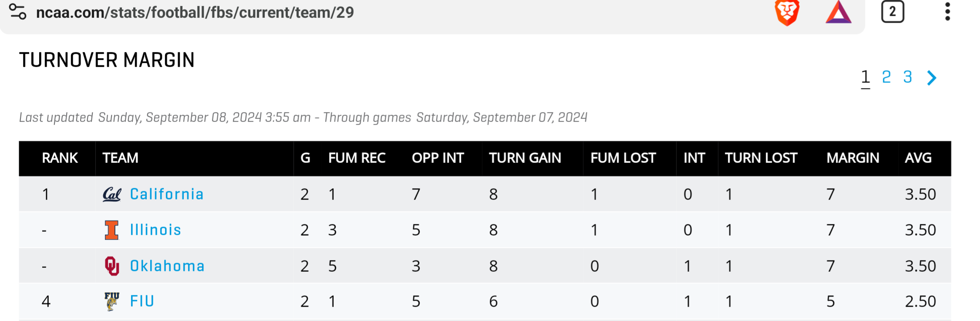Click the Oklahoma OU logo
The width and height of the screenshot is (980, 321).
pyautogui.click(x=112, y=266)
